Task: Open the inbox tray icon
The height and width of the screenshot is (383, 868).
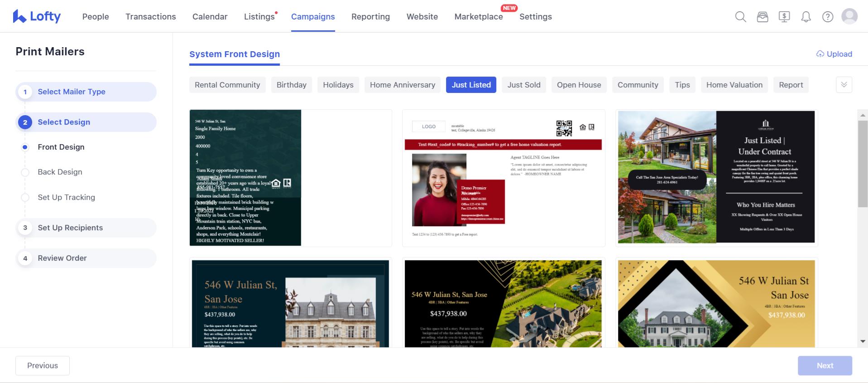Action: (x=762, y=17)
